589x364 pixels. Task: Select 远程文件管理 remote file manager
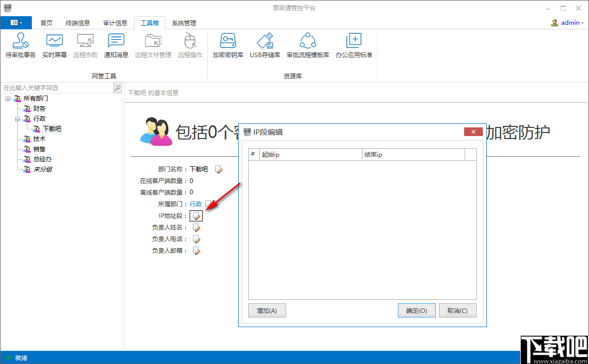[x=153, y=45]
